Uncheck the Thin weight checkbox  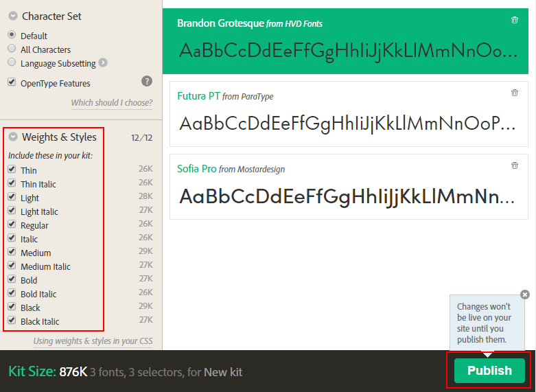tap(12, 169)
